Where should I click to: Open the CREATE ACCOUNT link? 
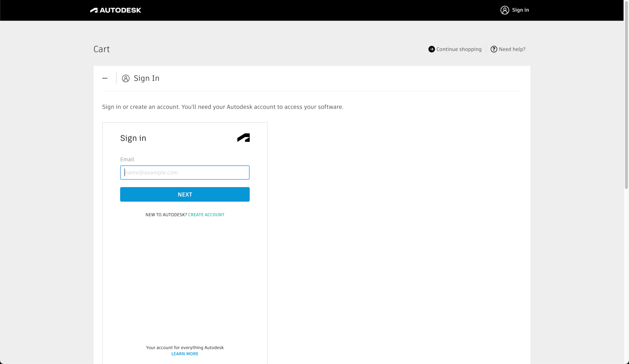206,215
